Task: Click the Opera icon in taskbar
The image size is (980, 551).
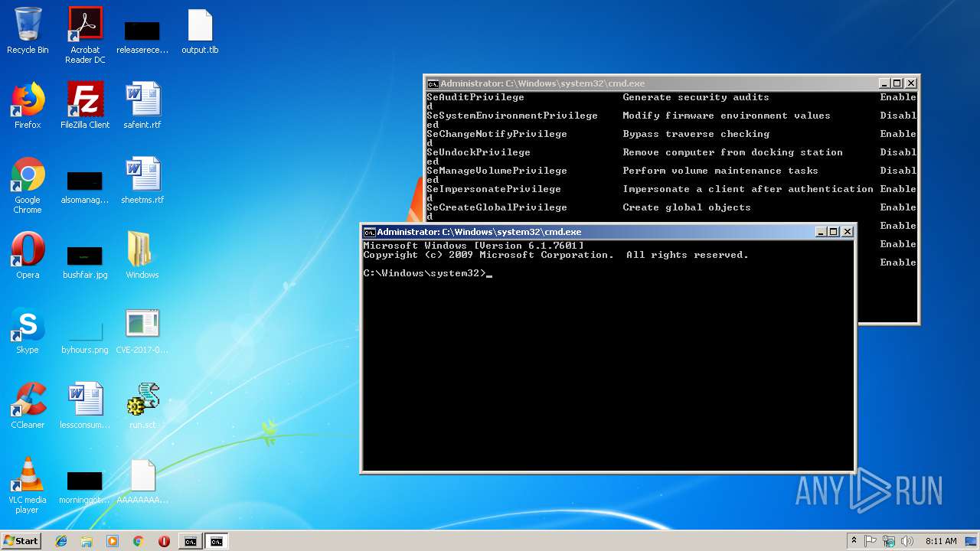Action: pyautogui.click(x=164, y=541)
